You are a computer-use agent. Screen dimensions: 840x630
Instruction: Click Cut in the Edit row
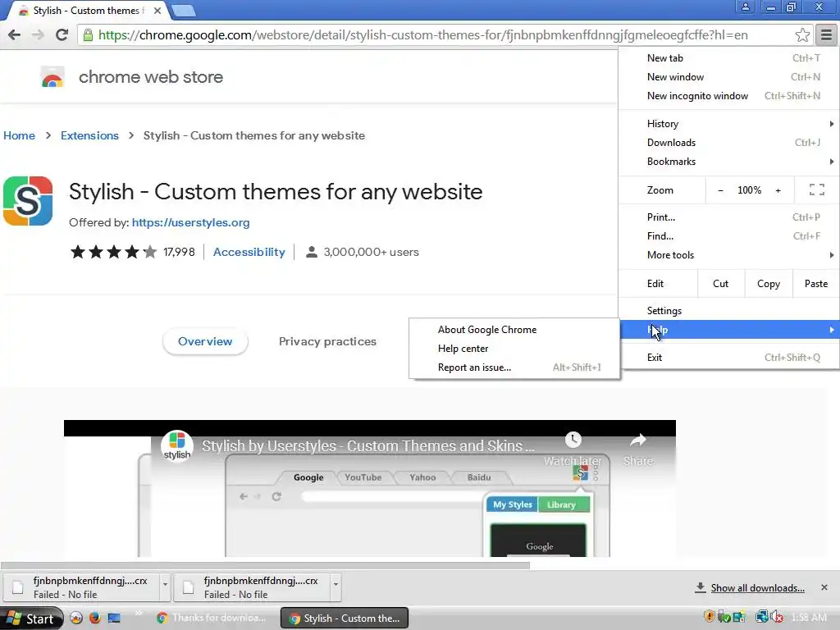(720, 283)
